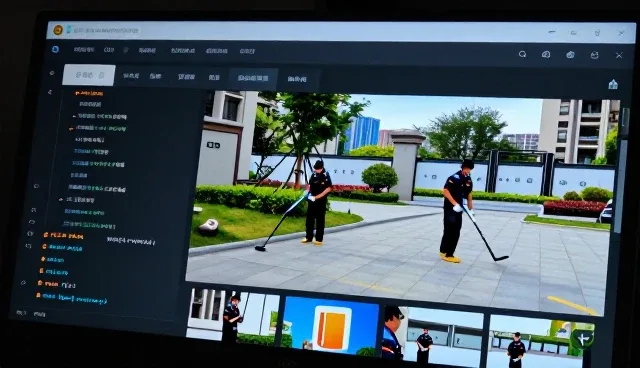Select the light-gray active tab in the tab row

(89, 75)
